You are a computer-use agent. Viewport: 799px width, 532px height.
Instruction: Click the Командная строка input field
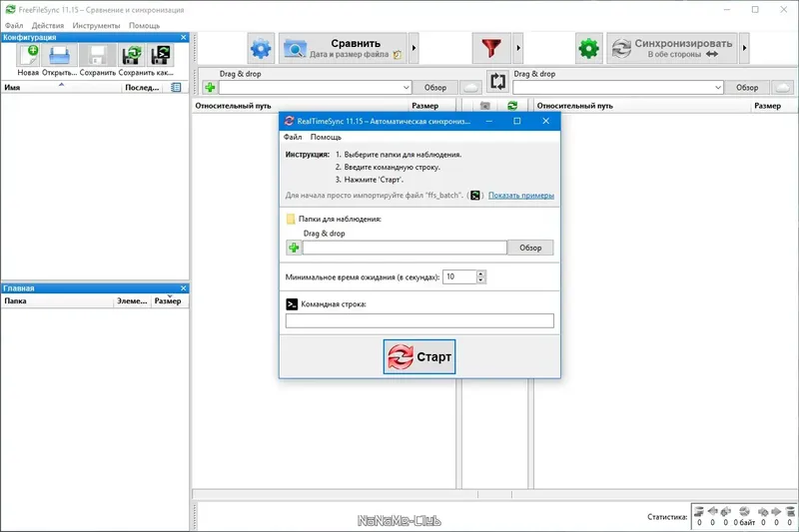[419, 320]
